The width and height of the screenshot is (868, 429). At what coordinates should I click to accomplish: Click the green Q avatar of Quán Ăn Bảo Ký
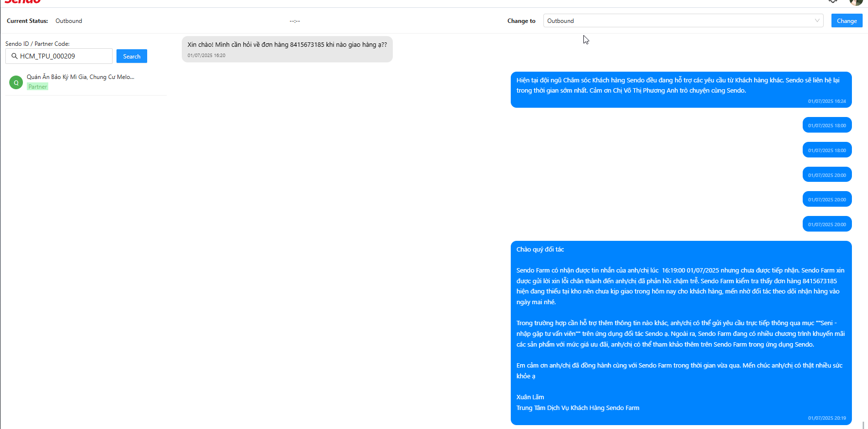(16, 82)
